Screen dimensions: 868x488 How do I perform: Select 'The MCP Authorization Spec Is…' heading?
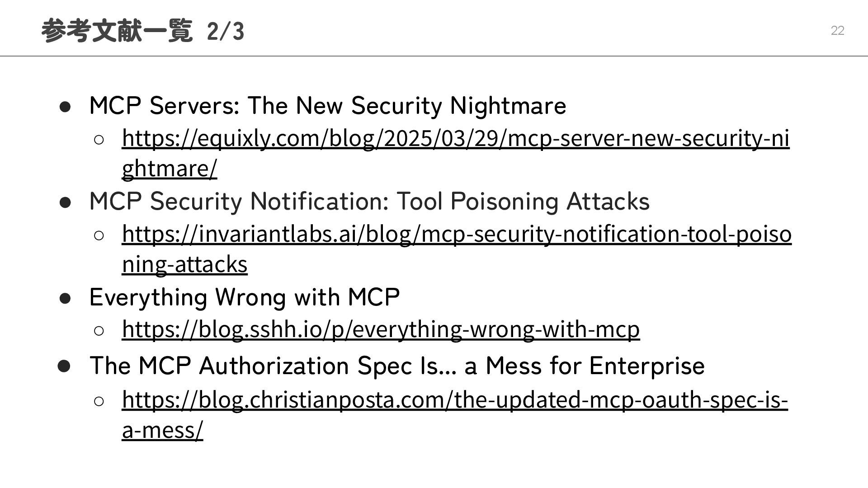click(397, 366)
